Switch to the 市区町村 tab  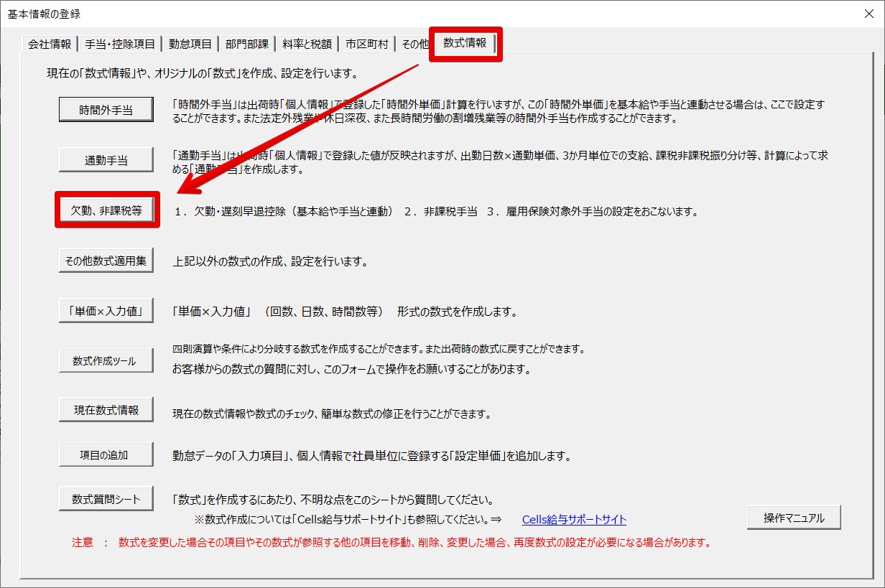(366, 45)
